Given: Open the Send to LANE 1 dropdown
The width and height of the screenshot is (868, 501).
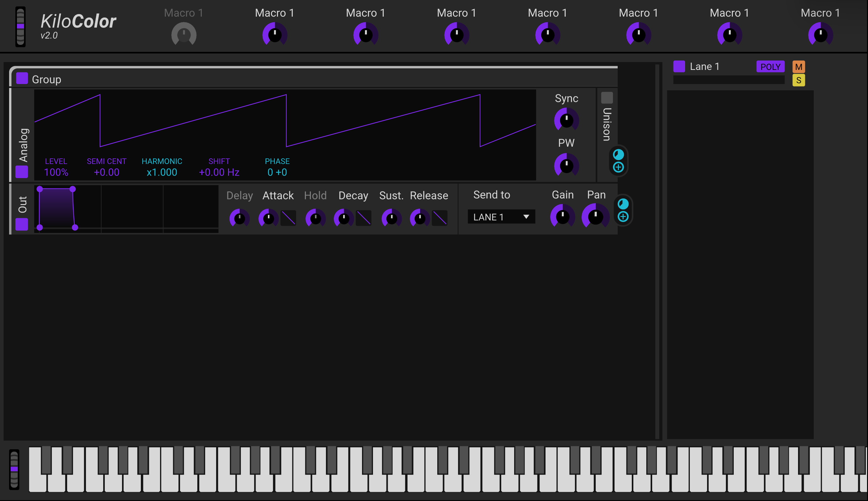Looking at the screenshot, I should tap(501, 217).
